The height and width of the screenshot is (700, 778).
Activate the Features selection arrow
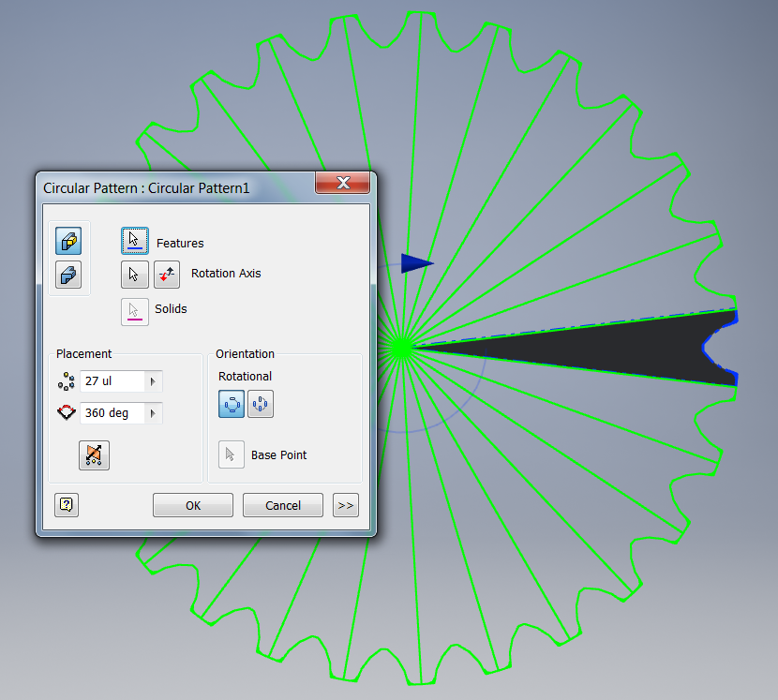point(134,241)
